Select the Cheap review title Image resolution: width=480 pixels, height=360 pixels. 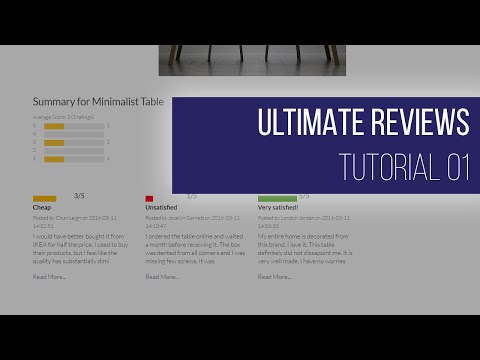point(42,207)
